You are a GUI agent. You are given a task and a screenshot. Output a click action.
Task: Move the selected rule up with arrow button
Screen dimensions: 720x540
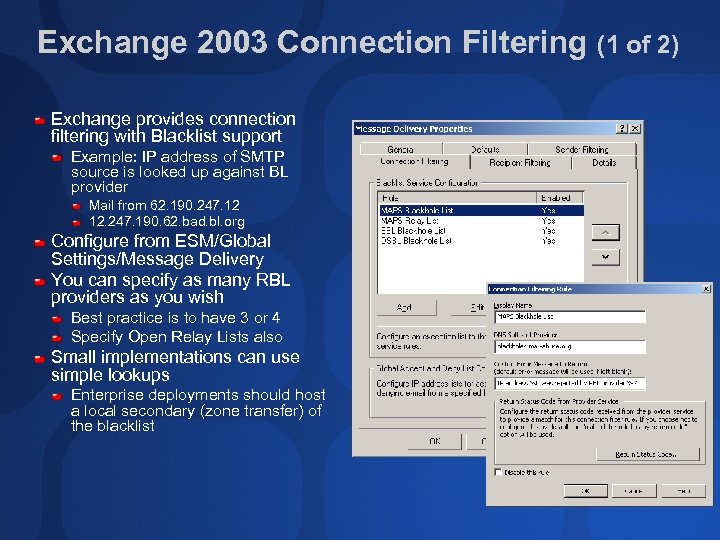[605, 232]
